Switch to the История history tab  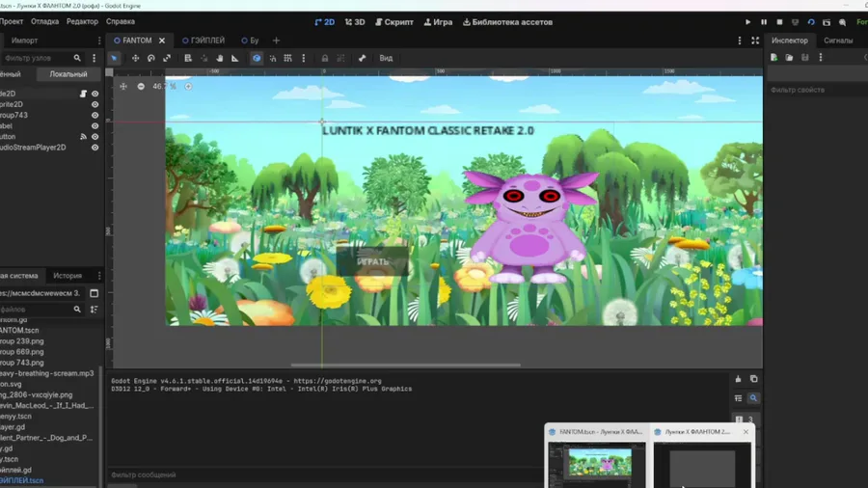[x=68, y=276]
